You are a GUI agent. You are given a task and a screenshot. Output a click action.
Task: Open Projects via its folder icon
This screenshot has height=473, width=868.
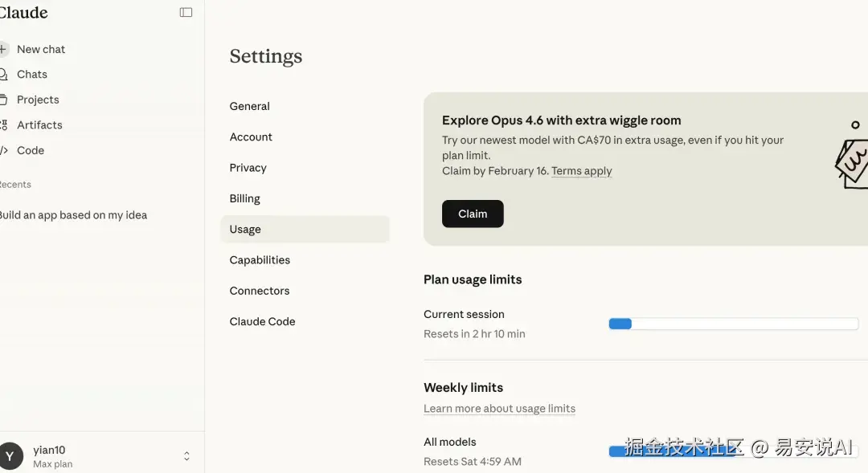(3, 100)
